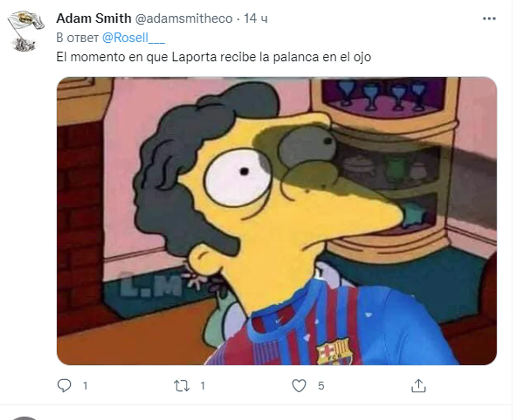
Task: Click the reply speech bubble icon
Action: click(64, 386)
